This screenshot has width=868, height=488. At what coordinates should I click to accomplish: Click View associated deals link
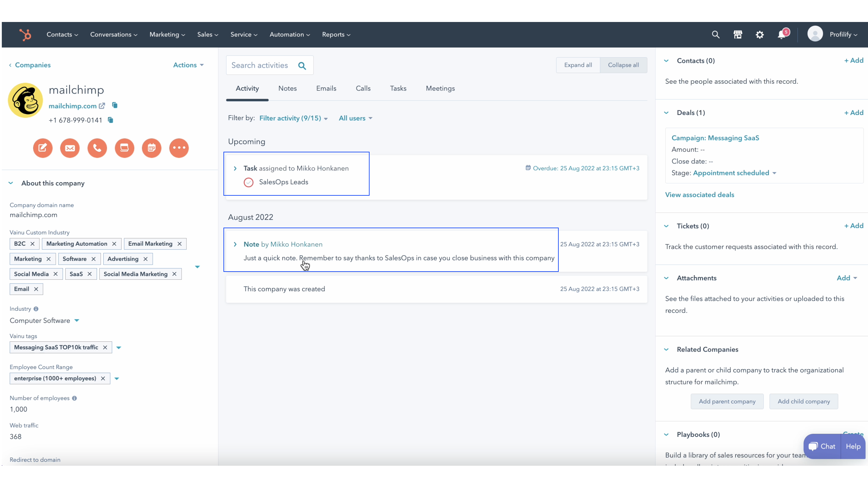(700, 195)
